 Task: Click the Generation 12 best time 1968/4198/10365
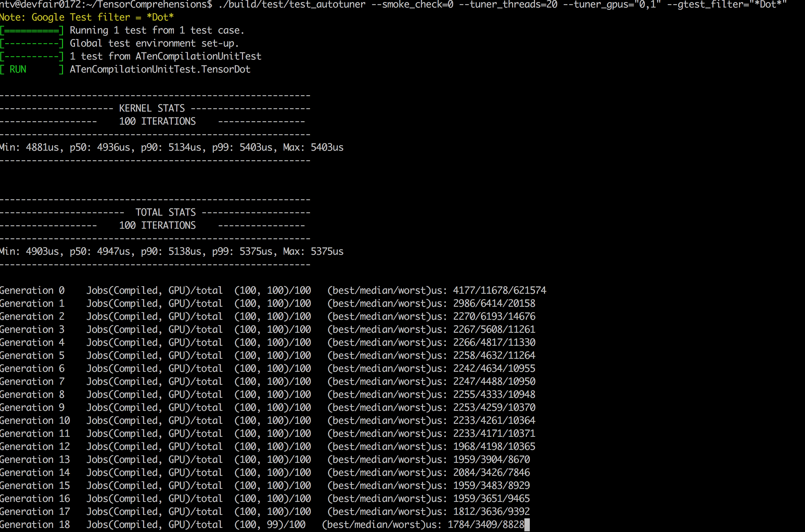494,447
